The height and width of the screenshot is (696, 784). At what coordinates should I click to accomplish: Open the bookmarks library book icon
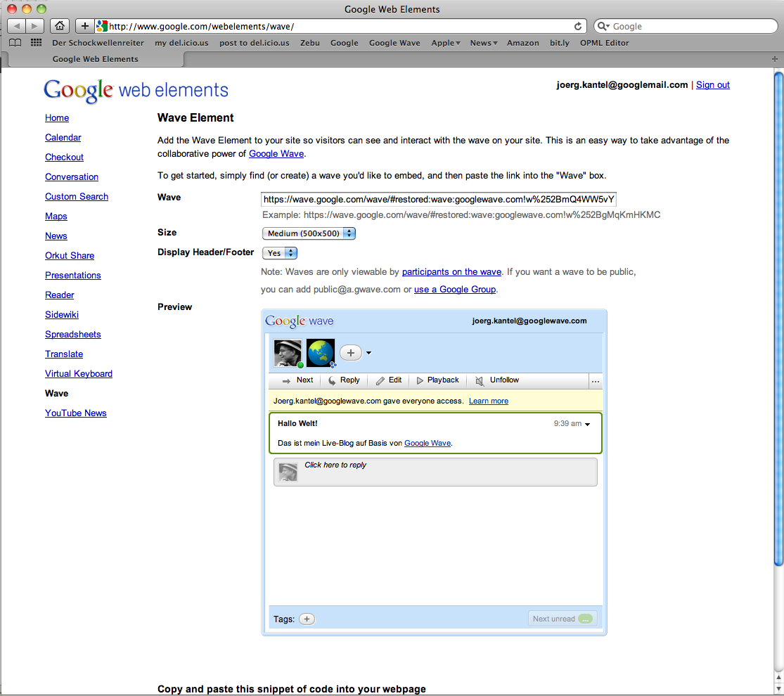coord(15,43)
